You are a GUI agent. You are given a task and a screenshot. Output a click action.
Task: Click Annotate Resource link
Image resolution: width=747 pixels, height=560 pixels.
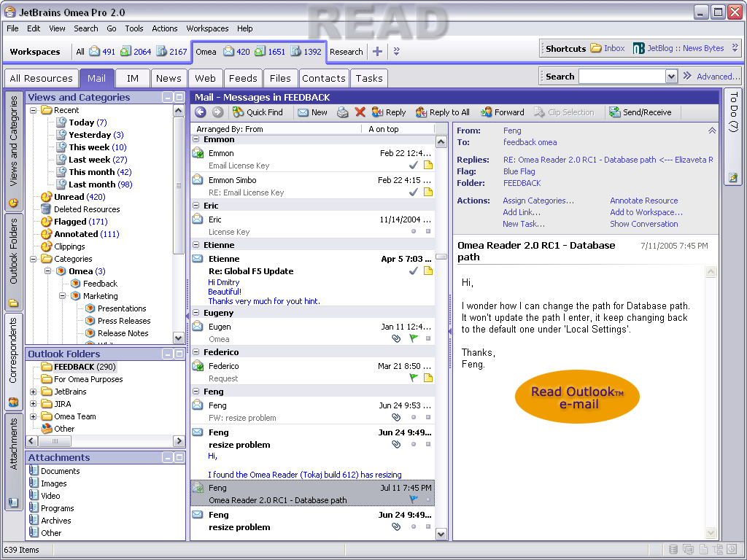click(x=643, y=201)
